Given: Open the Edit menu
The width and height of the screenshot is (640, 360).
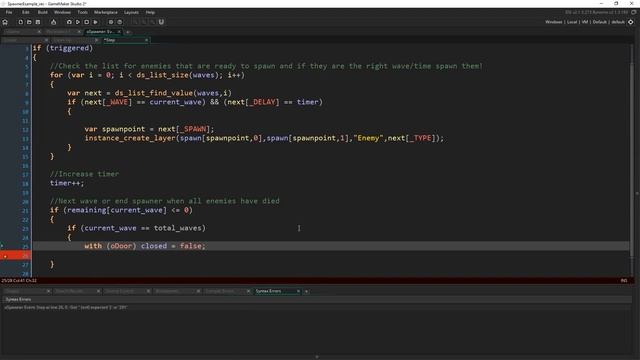Looking at the screenshot, I should (26, 12).
